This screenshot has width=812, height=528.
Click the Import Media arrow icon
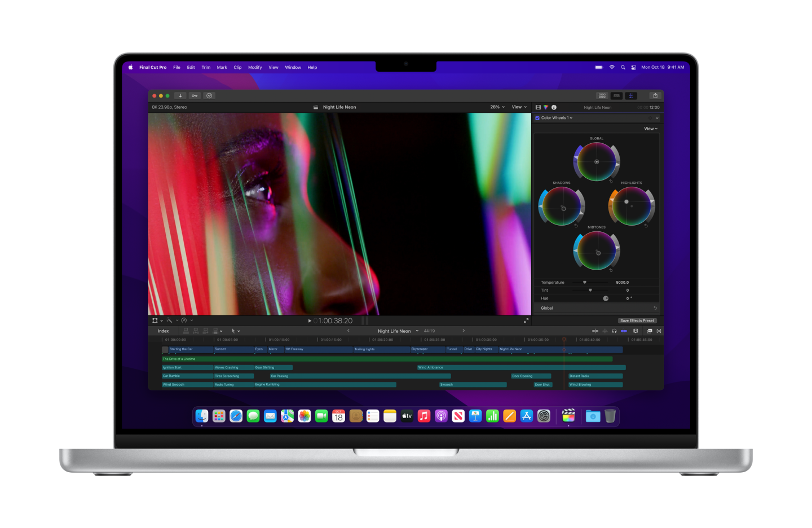[x=180, y=96]
